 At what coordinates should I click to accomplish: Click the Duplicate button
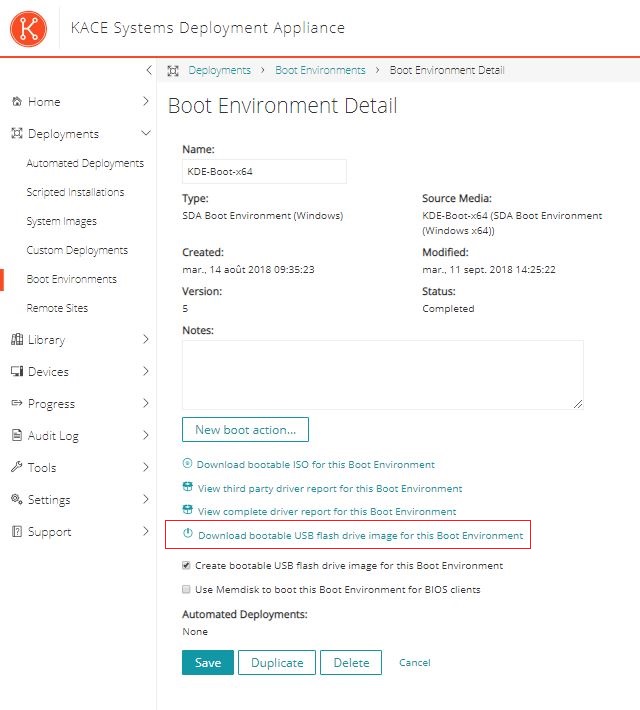[x=277, y=662]
